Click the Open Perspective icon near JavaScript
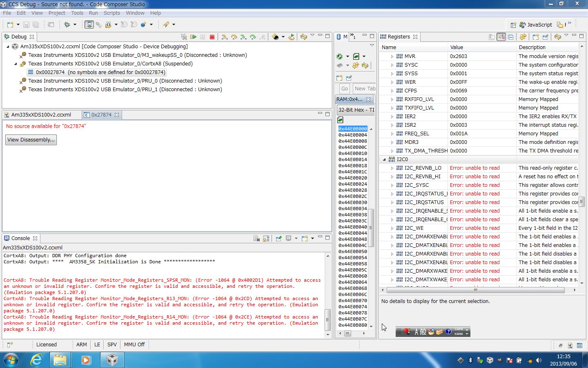Image resolution: width=588 pixels, height=368 pixels. pyautogui.click(x=513, y=25)
